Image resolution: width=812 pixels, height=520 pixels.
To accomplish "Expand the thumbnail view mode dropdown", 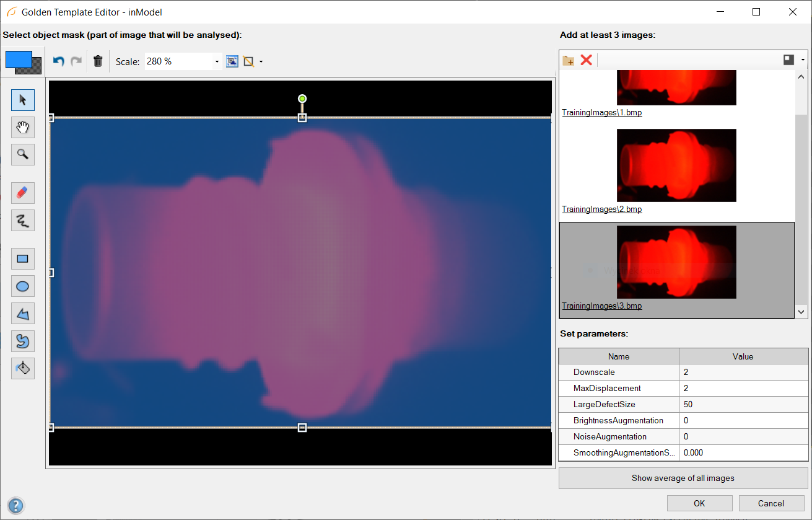I will pos(803,60).
